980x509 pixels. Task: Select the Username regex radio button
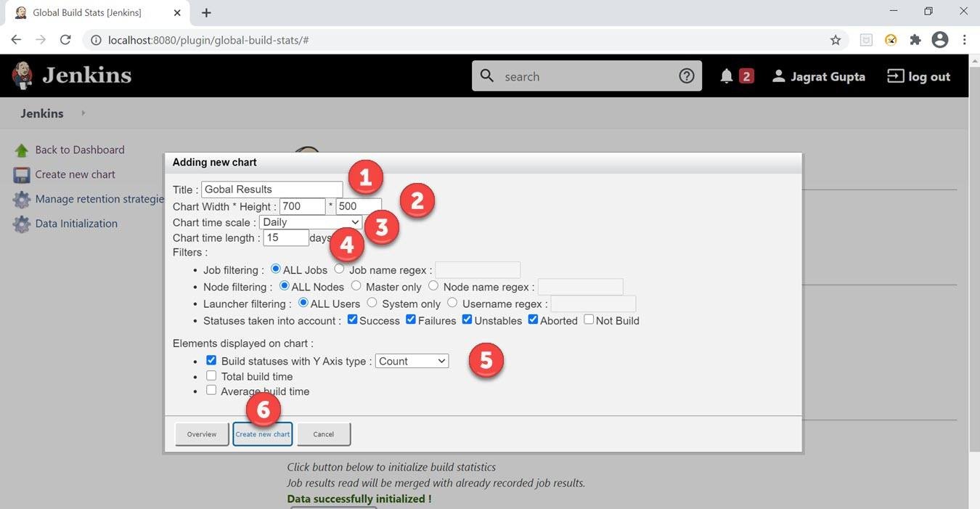(x=452, y=303)
